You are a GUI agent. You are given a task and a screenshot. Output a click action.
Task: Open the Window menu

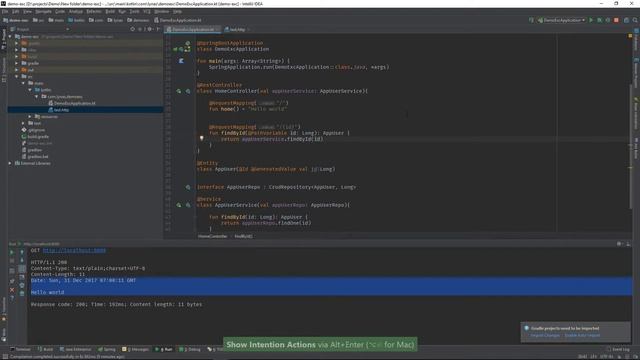161,11
